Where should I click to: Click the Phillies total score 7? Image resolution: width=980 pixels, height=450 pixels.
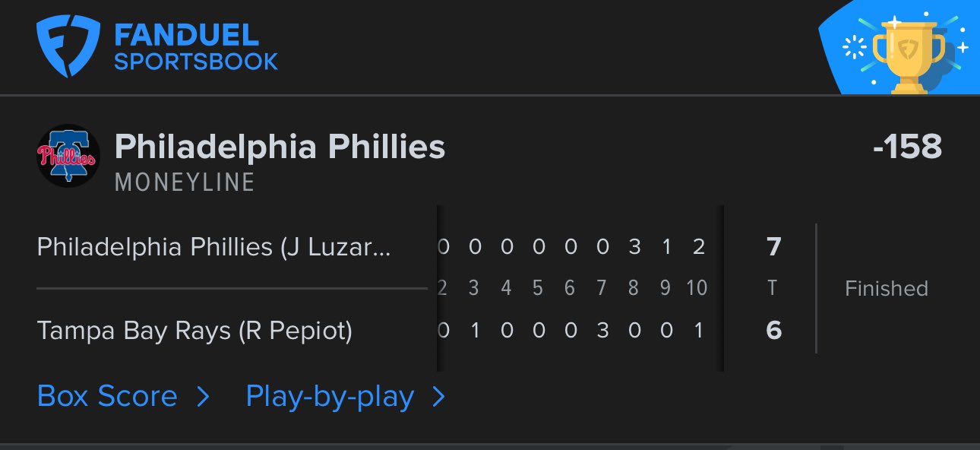pyautogui.click(x=773, y=246)
